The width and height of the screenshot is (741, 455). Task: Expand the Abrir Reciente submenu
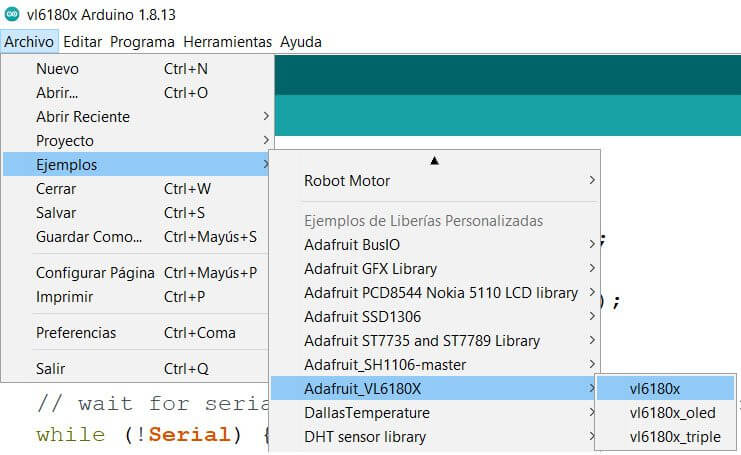point(83,117)
